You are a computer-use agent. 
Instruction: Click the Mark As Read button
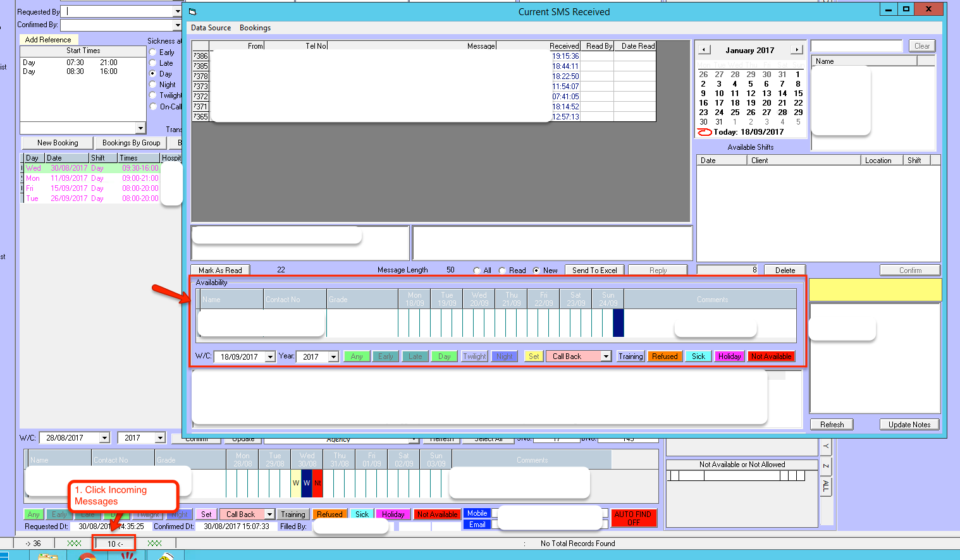click(x=220, y=270)
